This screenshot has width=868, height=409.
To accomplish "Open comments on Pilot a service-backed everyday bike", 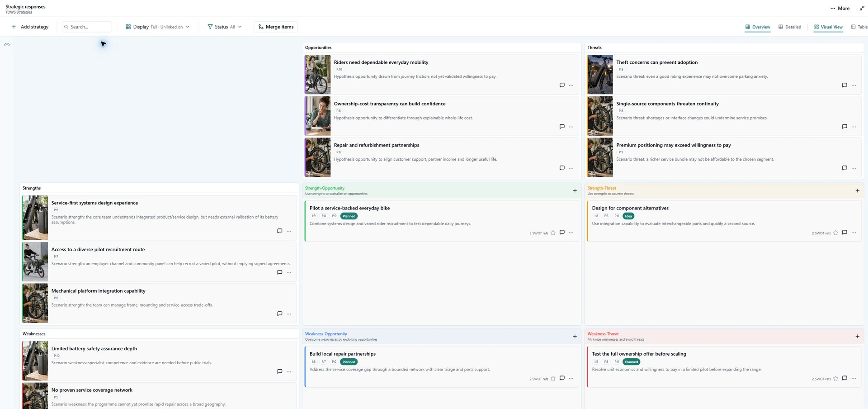I will pos(562,232).
